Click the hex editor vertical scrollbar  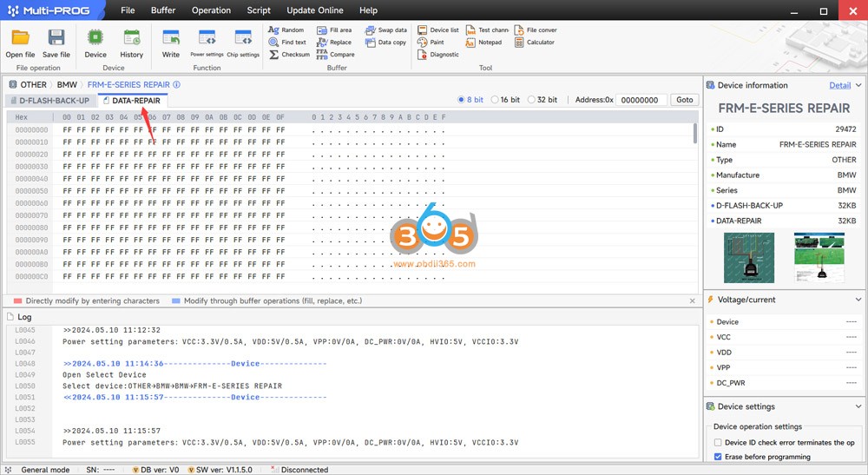(694, 134)
